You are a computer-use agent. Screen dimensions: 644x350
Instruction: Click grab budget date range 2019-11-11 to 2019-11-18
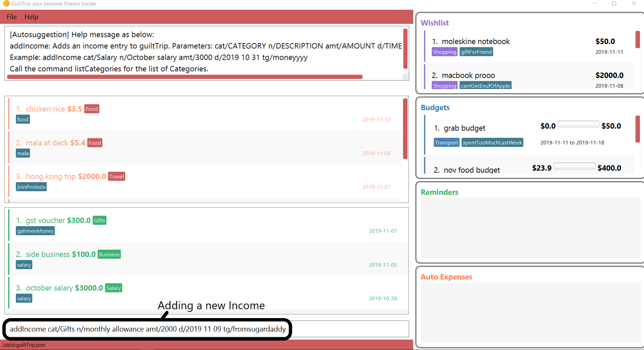[x=572, y=142]
